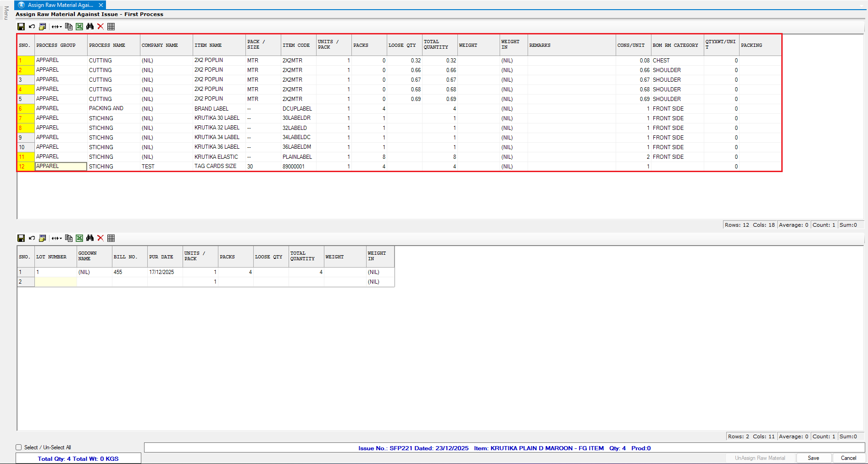This screenshot has width=868, height=464.
Task: Click the empty Lot Number cell in row 2
Action: click(56, 282)
